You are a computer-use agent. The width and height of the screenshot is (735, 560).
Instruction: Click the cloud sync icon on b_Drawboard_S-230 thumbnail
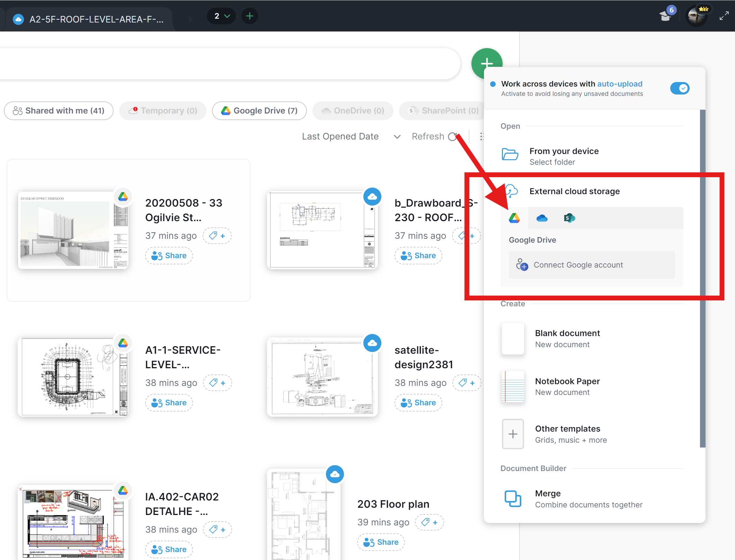click(372, 197)
